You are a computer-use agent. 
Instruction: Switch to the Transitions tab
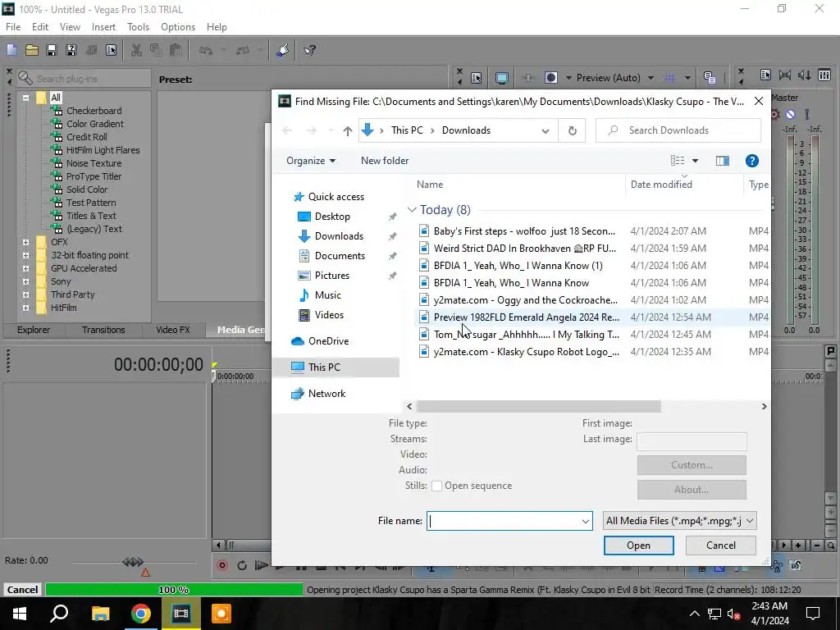pos(103,330)
